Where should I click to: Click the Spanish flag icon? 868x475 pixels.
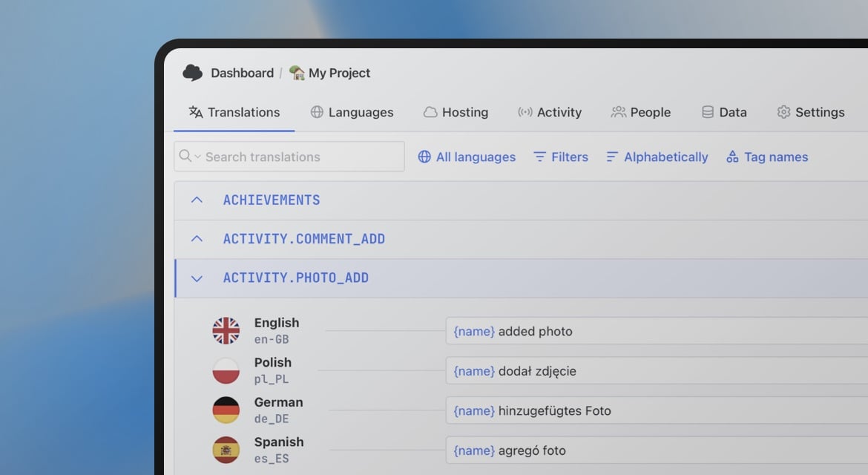coord(226,450)
